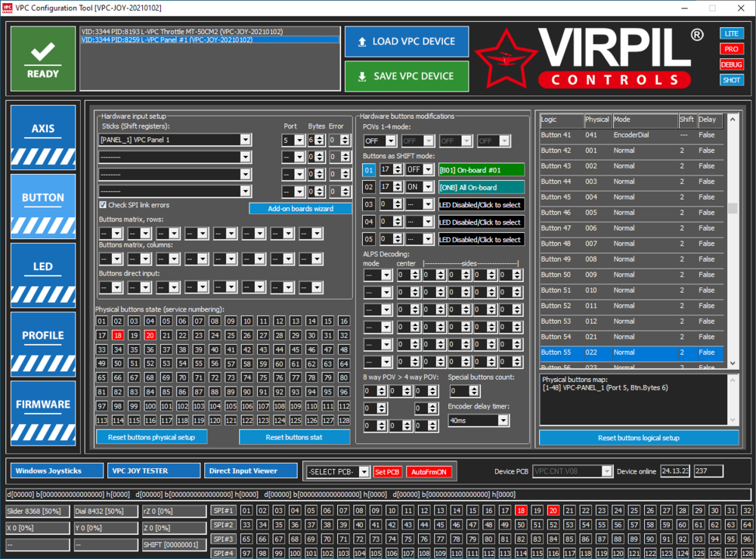Click LED Disabled selector in shift row 03
756x559 pixels.
[481, 204]
